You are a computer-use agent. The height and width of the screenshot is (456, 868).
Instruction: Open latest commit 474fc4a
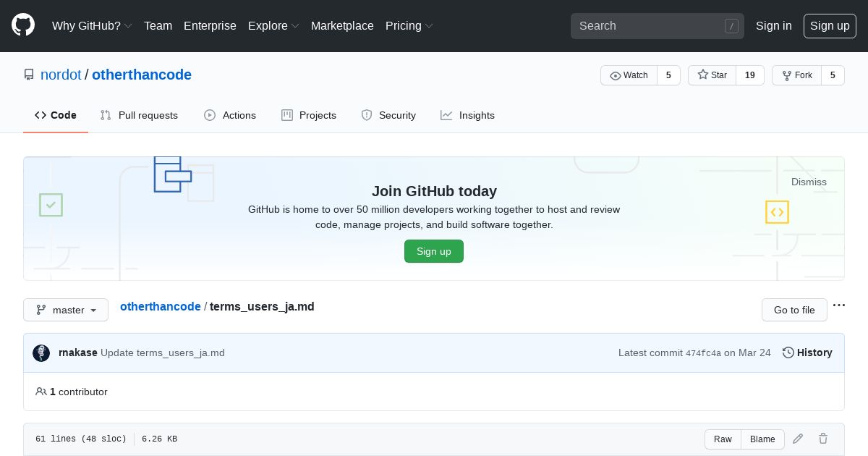click(x=703, y=353)
